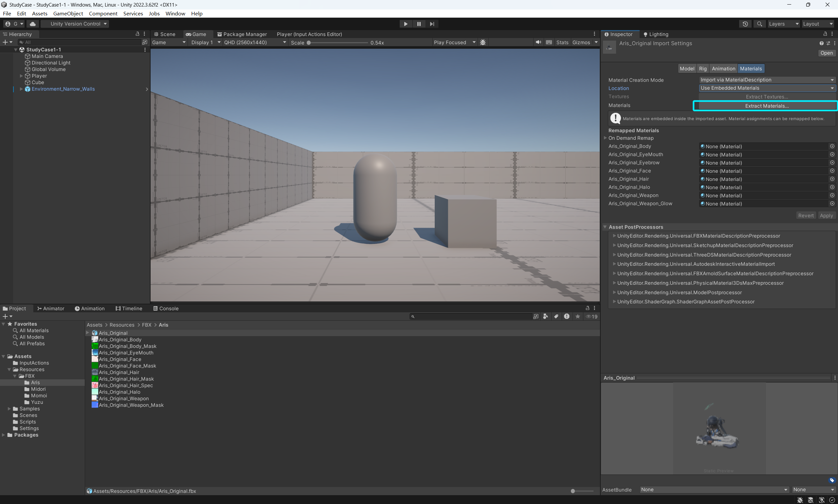The image size is (838, 504).
Task: Expand Environment_Narrow_Walls in Hierarchy
Action: coord(21,89)
